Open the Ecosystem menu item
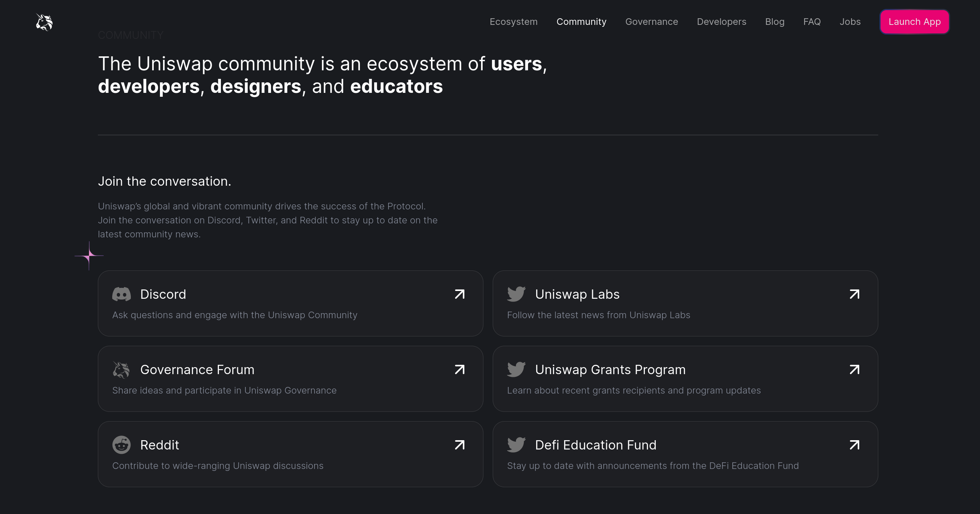Screen dimensions: 980x514 pyautogui.click(x=513, y=22)
